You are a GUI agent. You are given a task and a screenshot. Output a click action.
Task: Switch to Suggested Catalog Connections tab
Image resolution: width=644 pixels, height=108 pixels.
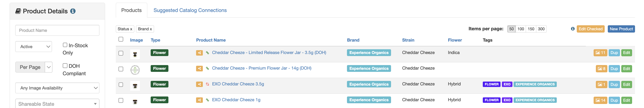tap(190, 10)
